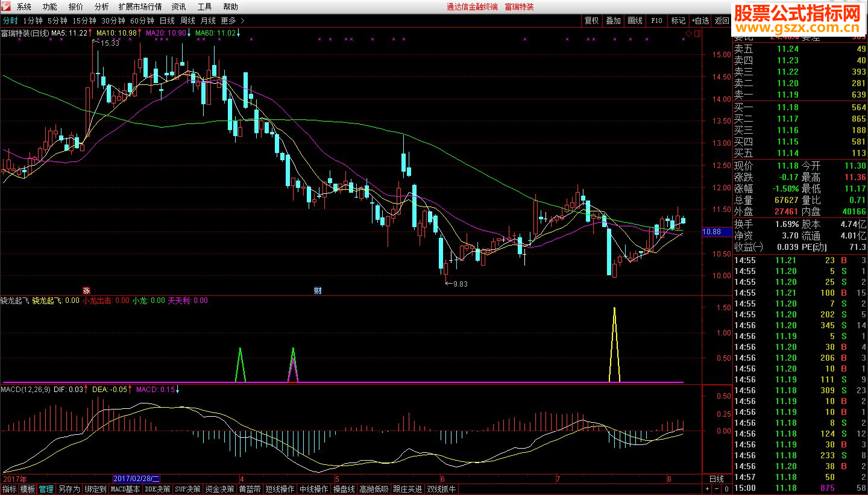This screenshot has width=868, height=495.
Task: Click the 骁龙起飞 indicator name label
Action: pyautogui.click(x=15, y=300)
